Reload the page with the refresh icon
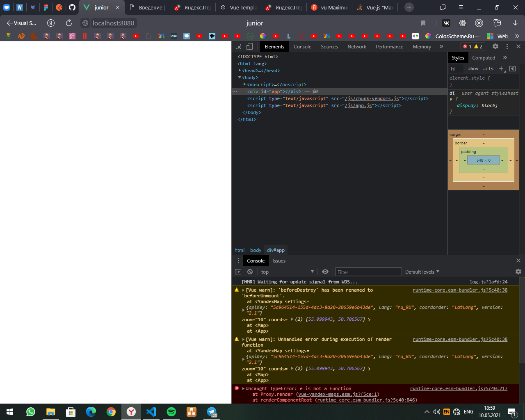Image resolution: width=525 pixels, height=420 pixels. pyautogui.click(x=69, y=23)
